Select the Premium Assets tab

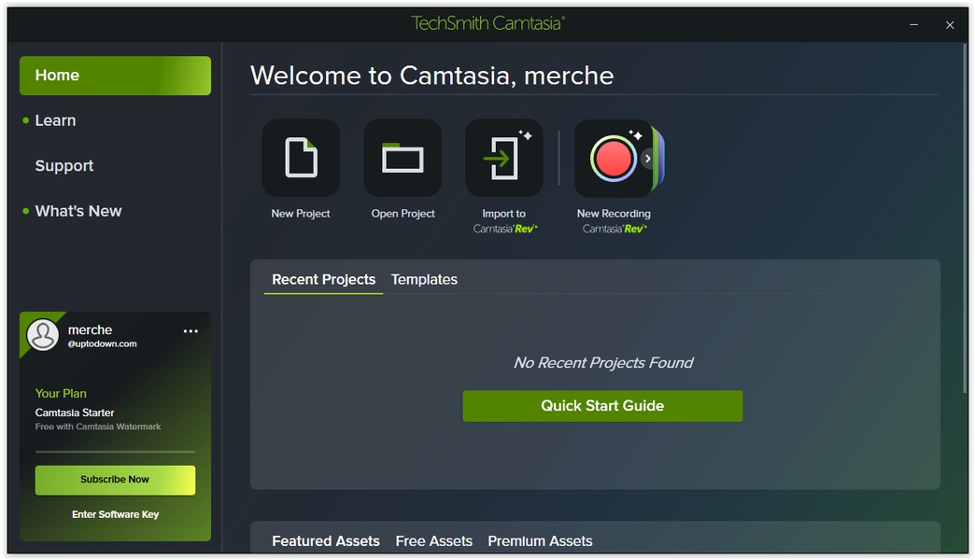coord(540,541)
